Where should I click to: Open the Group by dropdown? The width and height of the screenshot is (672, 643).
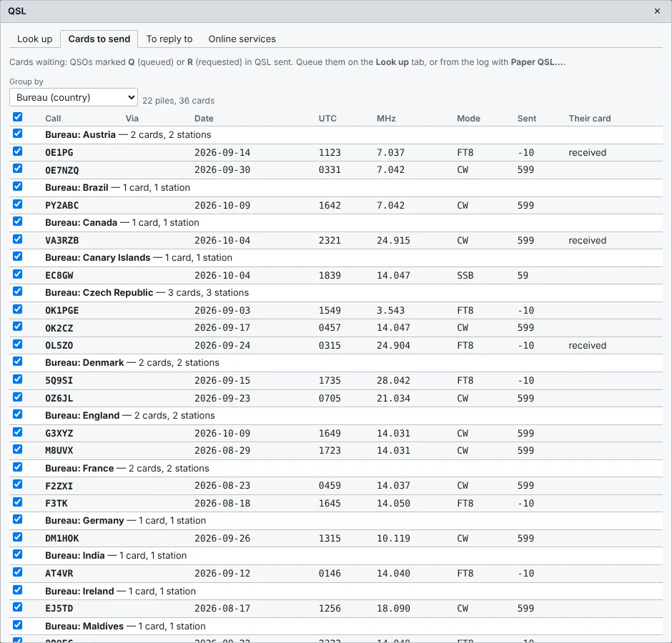tap(74, 97)
